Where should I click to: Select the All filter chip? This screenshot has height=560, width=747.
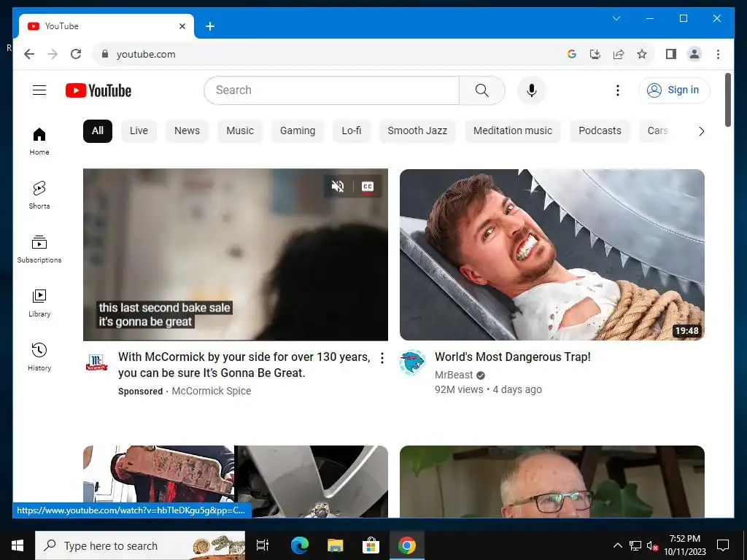tap(98, 131)
